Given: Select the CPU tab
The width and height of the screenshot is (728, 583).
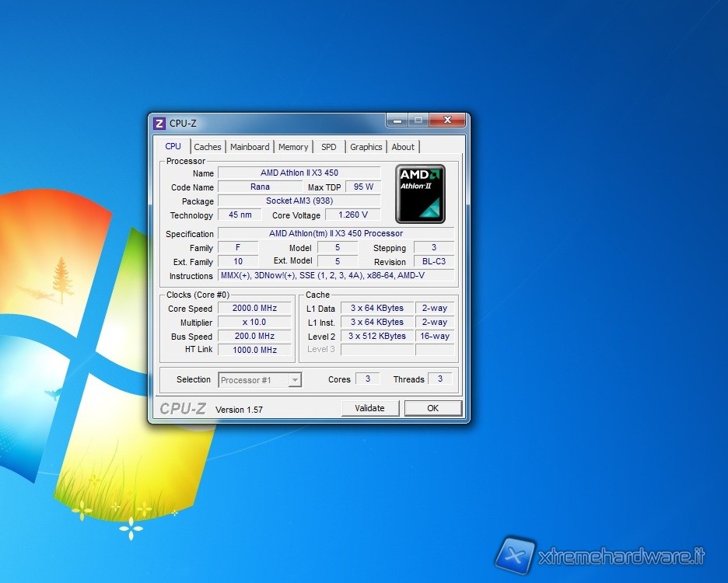Looking at the screenshot, I should [173, 146].
